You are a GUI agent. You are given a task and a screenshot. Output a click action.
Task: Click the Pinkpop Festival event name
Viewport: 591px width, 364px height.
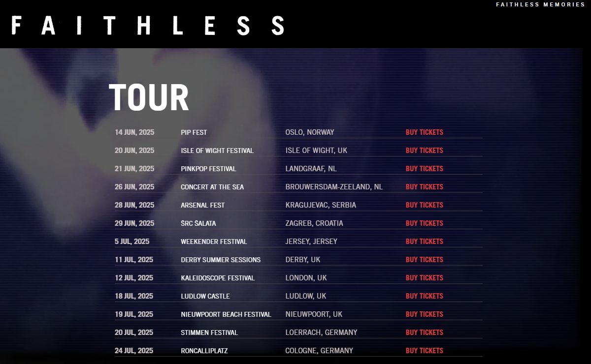(x=208, y=169)
